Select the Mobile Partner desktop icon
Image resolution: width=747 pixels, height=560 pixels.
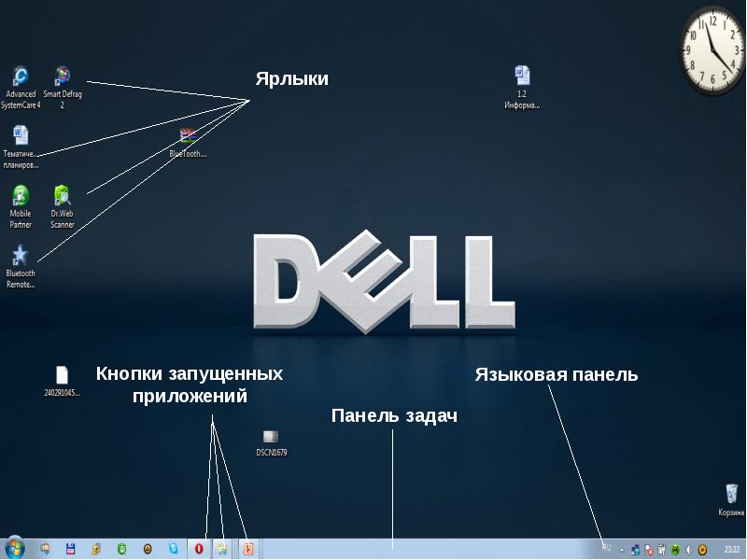21,196
